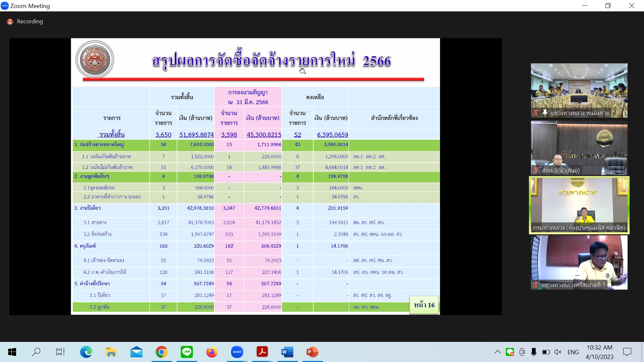Click the red Recording indicator icon

coord(10,21)
